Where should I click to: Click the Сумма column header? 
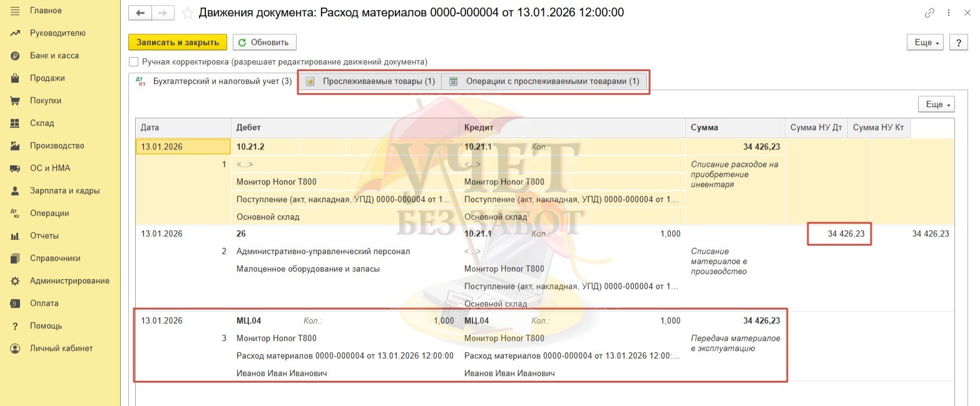pos(735,128)
